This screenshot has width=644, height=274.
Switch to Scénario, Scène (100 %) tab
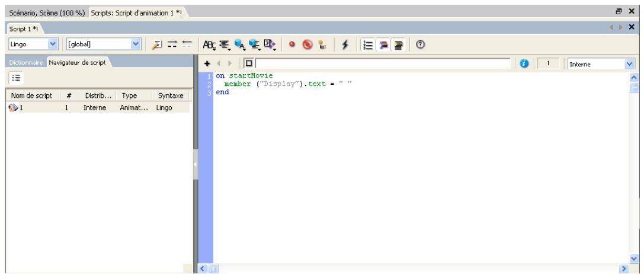coord(47,13)
